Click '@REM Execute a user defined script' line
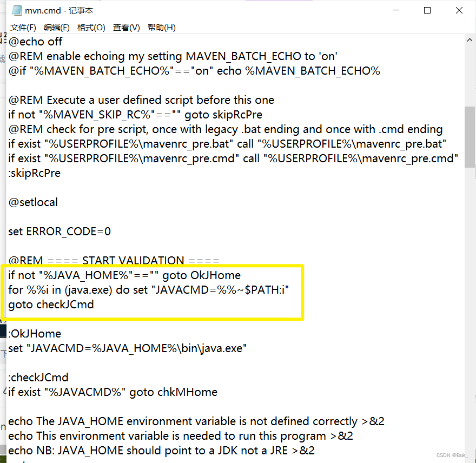The image size is (476, 463). 141,100
